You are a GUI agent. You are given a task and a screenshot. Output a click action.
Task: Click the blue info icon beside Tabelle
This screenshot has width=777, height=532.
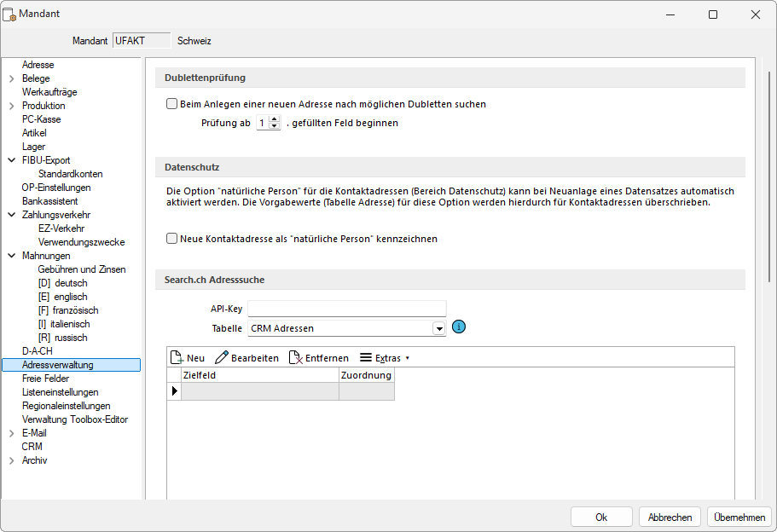459,327
